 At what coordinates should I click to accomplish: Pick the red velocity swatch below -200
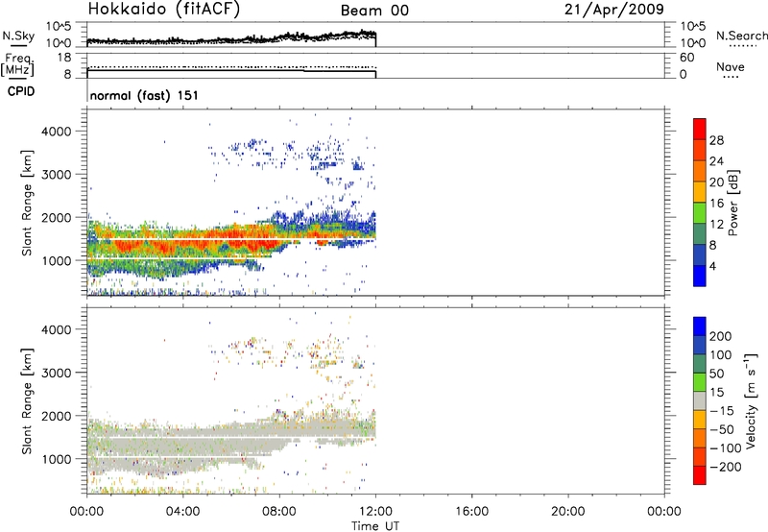point(700,475)
